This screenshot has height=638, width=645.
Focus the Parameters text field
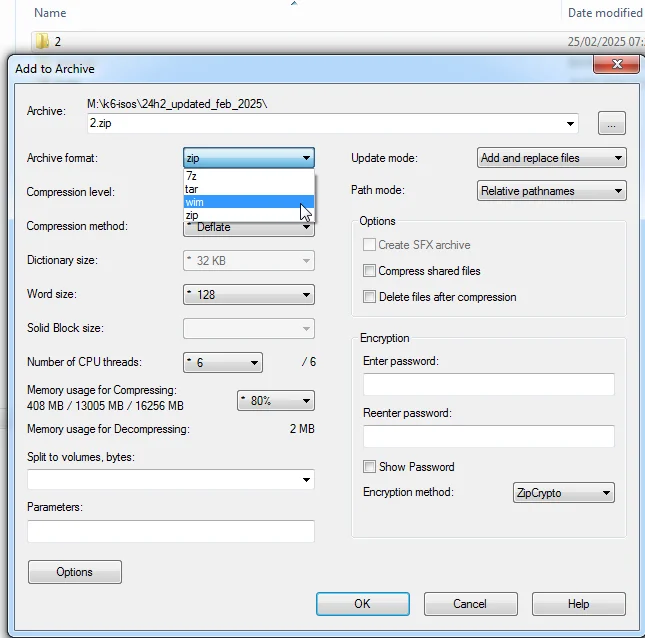pos(171,531)
